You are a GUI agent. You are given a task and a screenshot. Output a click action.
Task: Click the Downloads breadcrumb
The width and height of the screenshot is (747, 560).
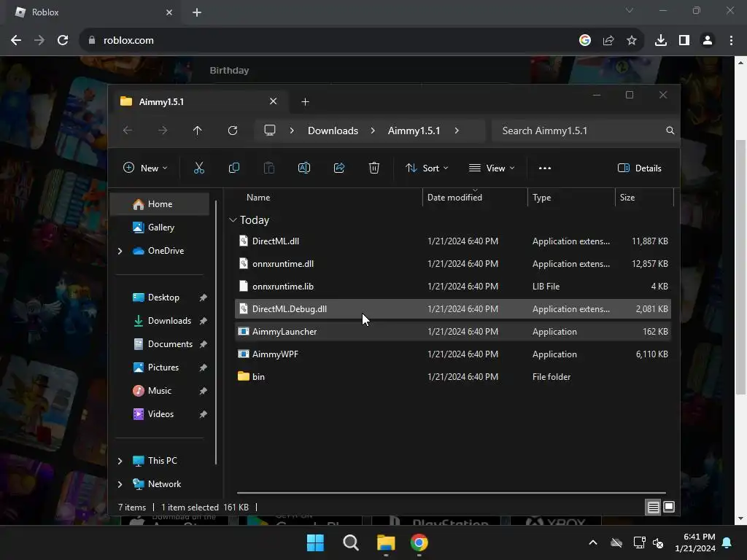click(333, 131)
